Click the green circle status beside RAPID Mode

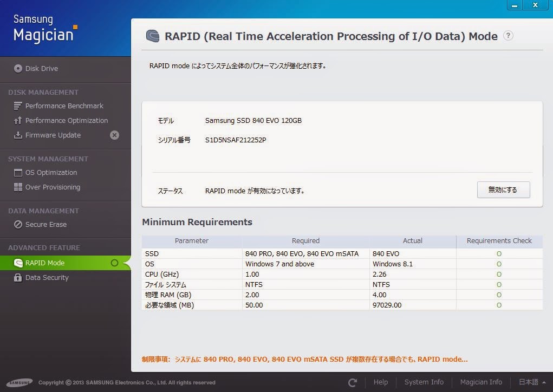click(114, 263)
